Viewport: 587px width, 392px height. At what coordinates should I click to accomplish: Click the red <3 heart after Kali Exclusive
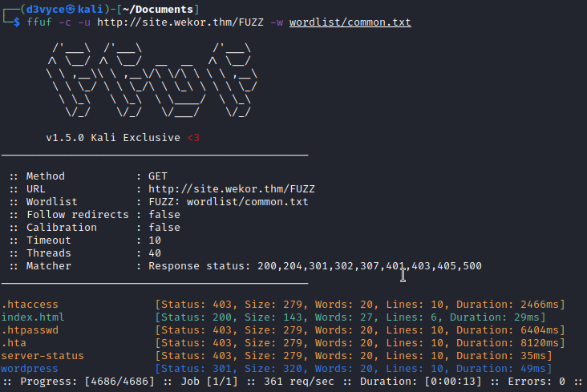point(192,138)
